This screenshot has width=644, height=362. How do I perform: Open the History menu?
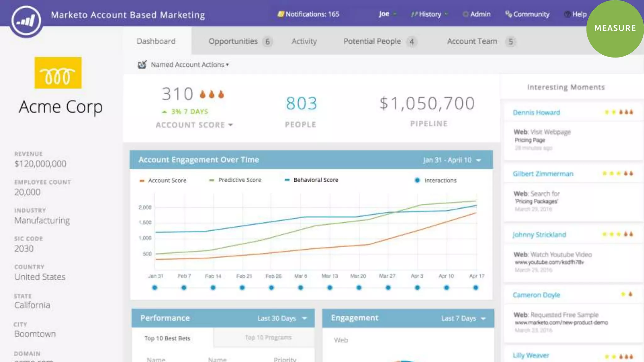pos(430,14)
